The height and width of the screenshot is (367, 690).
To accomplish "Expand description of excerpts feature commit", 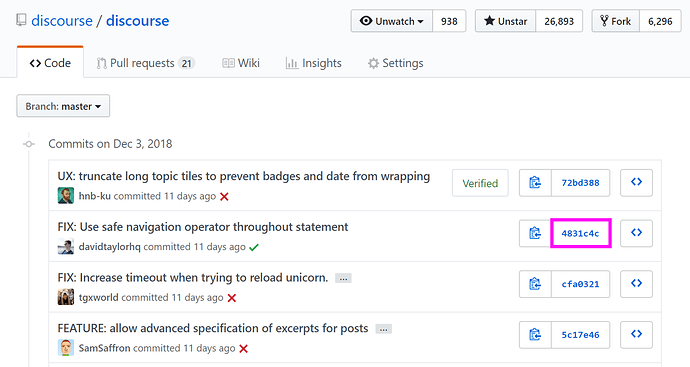I will tap(383, 329).
